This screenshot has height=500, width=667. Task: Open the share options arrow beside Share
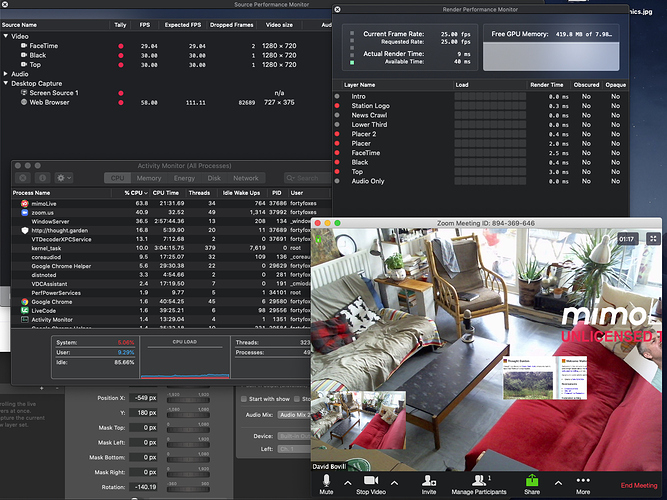(x=558, y=483)
